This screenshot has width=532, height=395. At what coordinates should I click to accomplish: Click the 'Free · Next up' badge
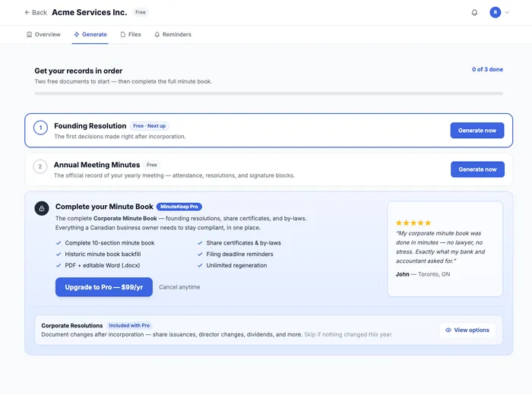(149, 126)
